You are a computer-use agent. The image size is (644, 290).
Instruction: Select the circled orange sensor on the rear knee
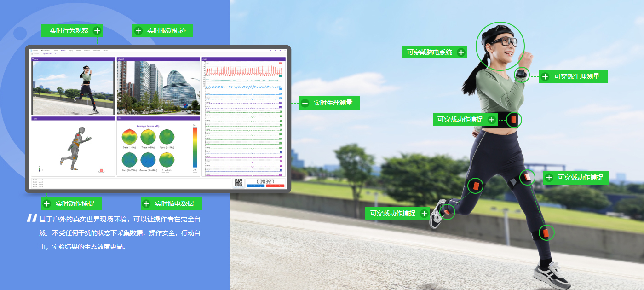[x=476, y=186]
